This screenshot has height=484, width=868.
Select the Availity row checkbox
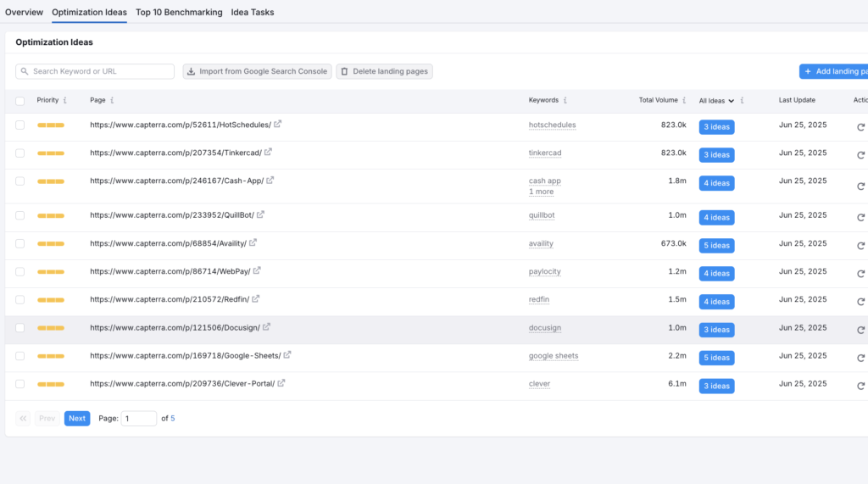point(20,243)
